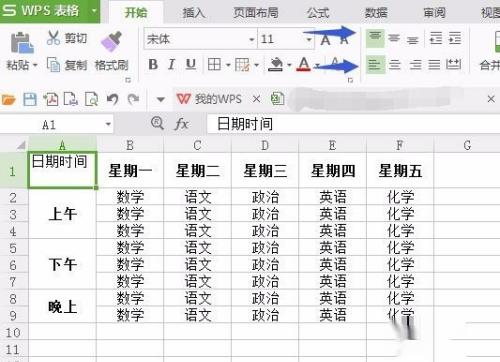Click the 合并 merge cells button
The height and width of the screenshot is (362, 500).
coord(490,64)
